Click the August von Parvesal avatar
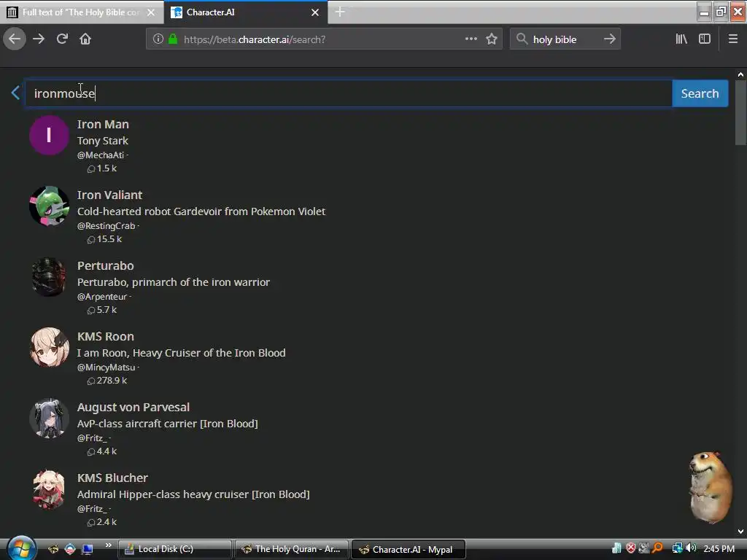 click(x=49, y=418)
